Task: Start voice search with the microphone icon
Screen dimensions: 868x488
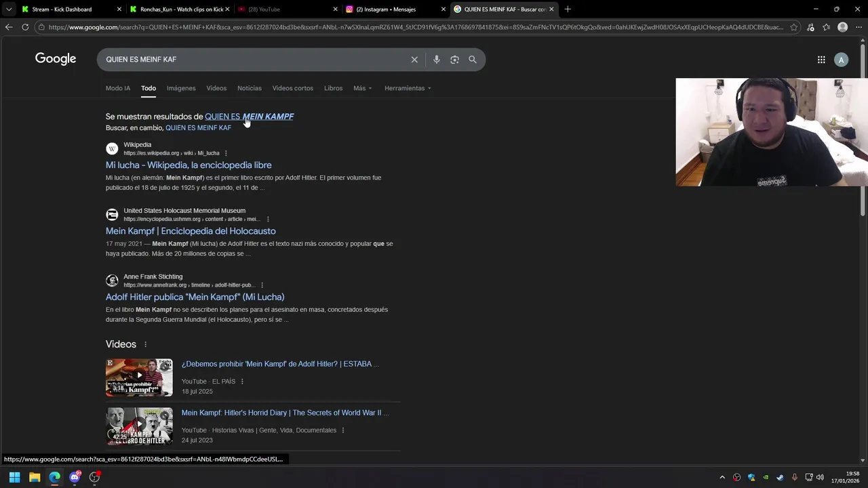Action: [436, 60]
